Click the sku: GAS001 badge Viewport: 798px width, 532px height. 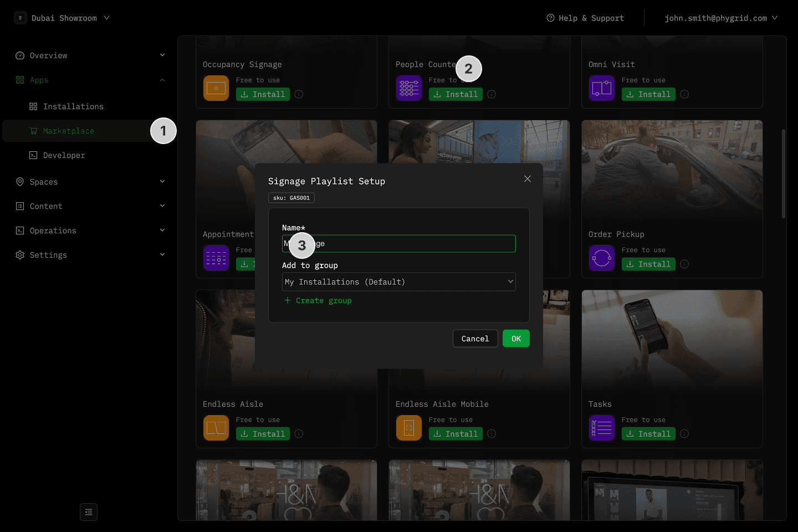pos(291,198)
